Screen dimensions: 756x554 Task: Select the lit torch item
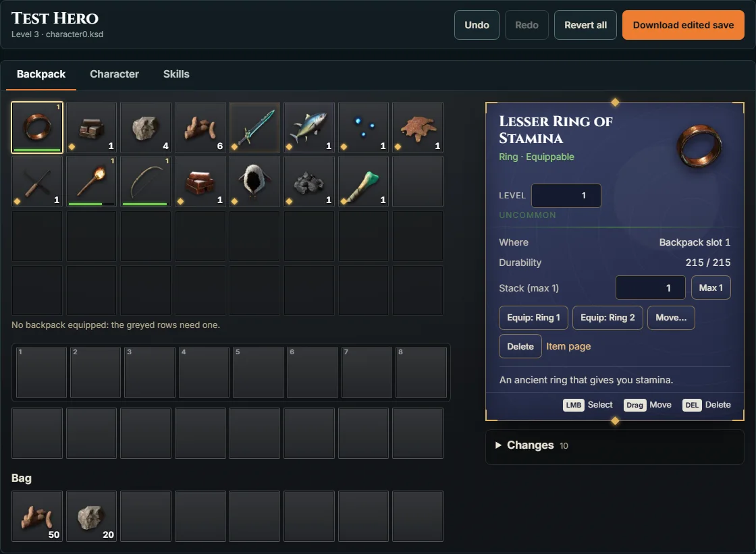coord(92,182)
